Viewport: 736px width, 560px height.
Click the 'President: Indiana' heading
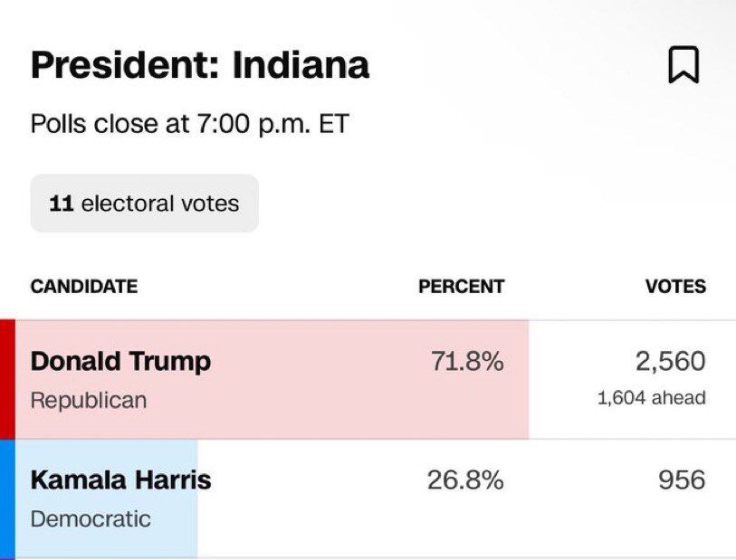coord(200,65)
